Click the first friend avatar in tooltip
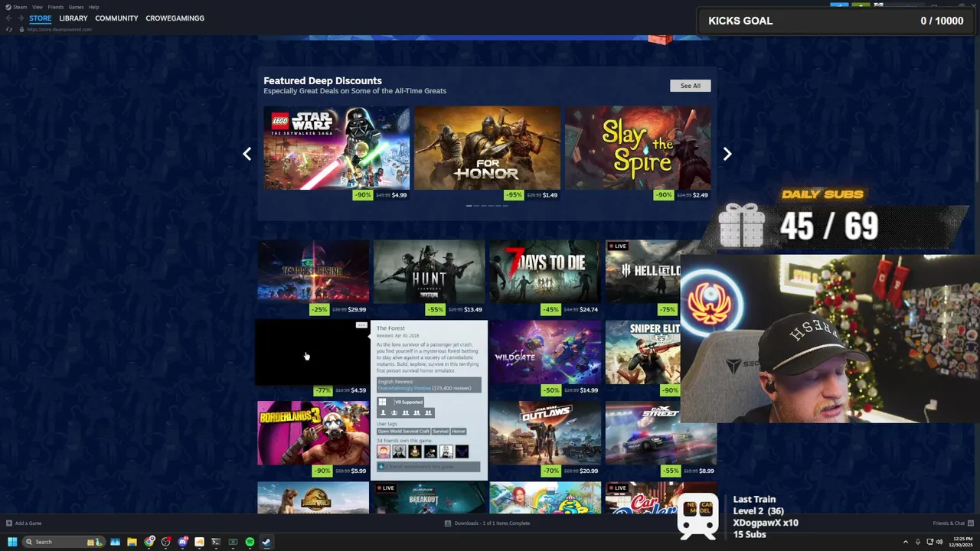980x551 pixels. click(x=384, y=452)
